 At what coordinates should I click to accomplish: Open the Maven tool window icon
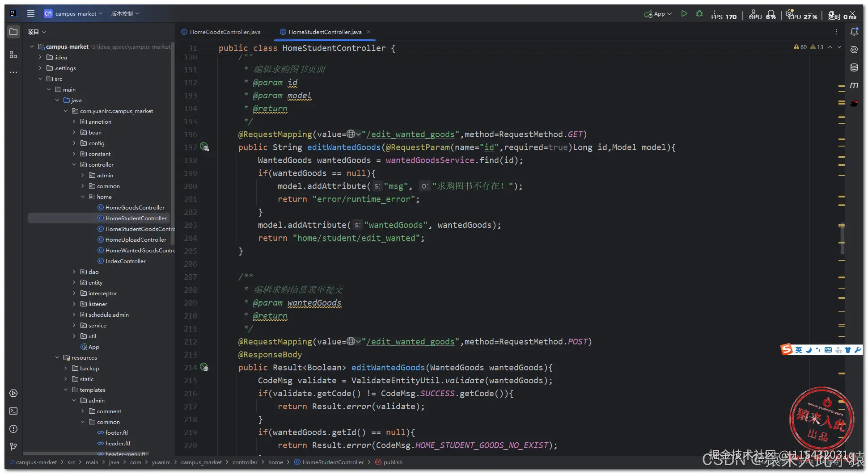pyautogui.click(x=854, y=85)
